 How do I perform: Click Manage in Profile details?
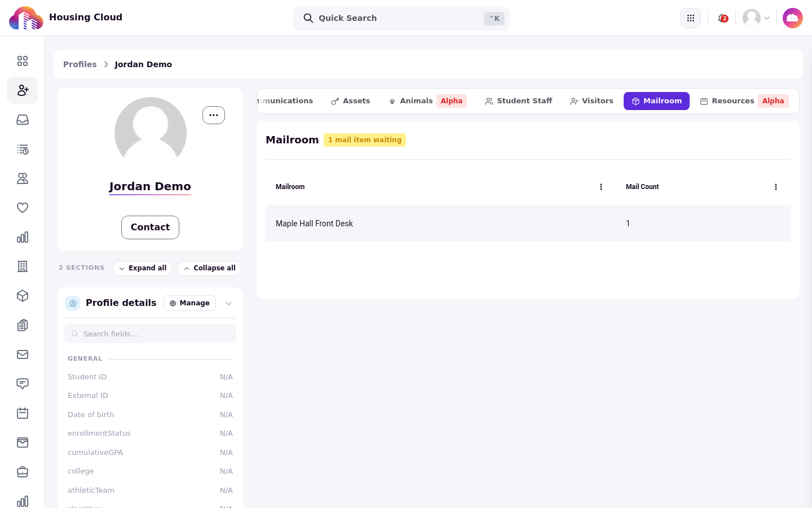[189, 303]
